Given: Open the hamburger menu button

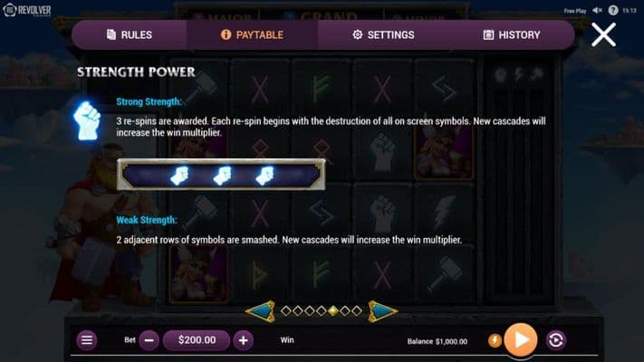Looking at the screenshot, I should click(87, 340).
